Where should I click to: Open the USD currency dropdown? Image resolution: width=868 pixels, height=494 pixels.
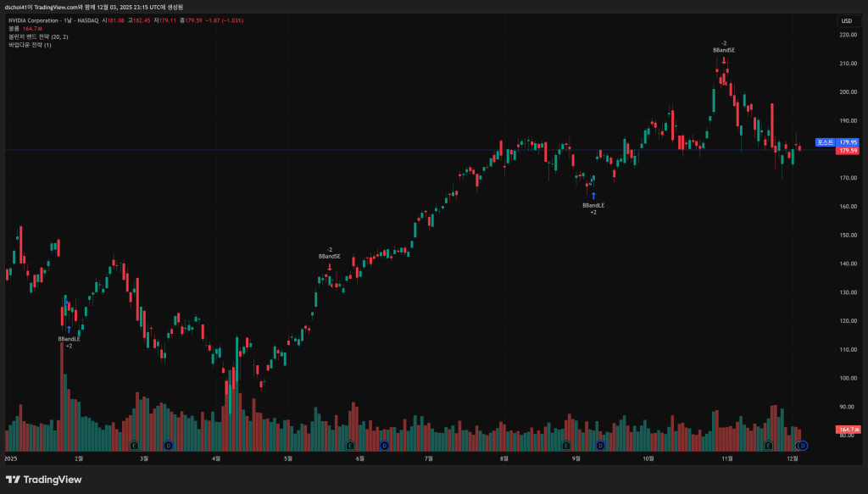pyautogui.click(x=846, y=20)
